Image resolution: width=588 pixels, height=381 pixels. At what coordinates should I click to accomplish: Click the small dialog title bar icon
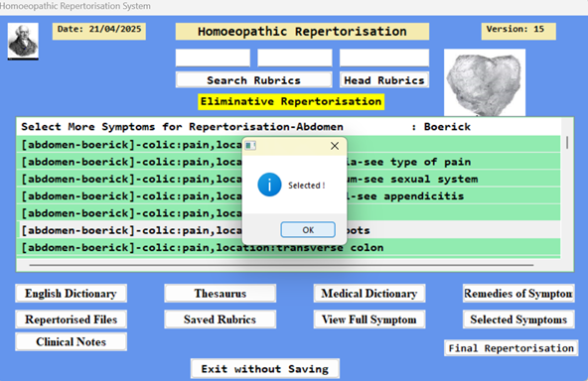point(250,146)
